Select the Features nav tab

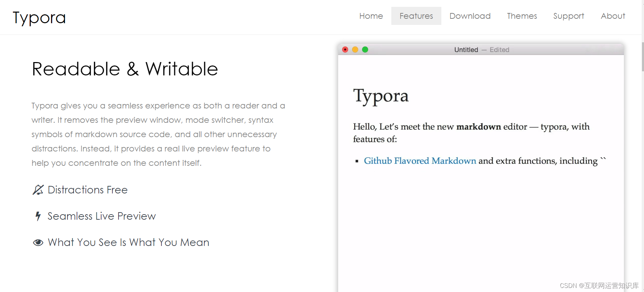(416, 16)
